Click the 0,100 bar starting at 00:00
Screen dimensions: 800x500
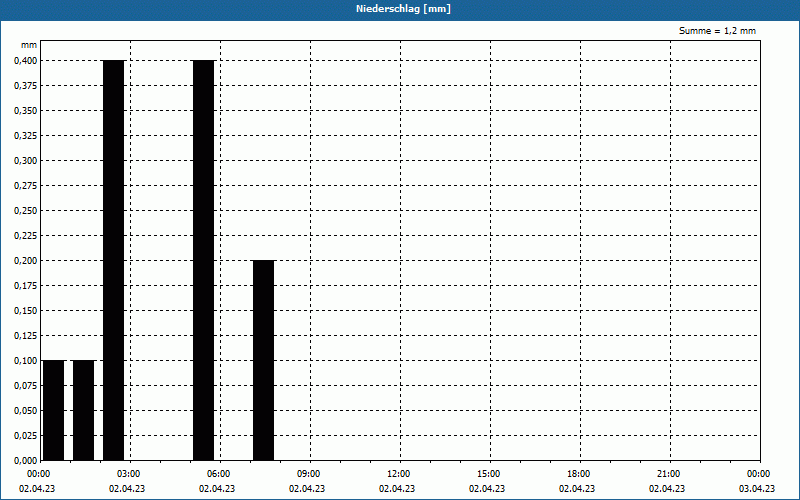tap(54, 410)
